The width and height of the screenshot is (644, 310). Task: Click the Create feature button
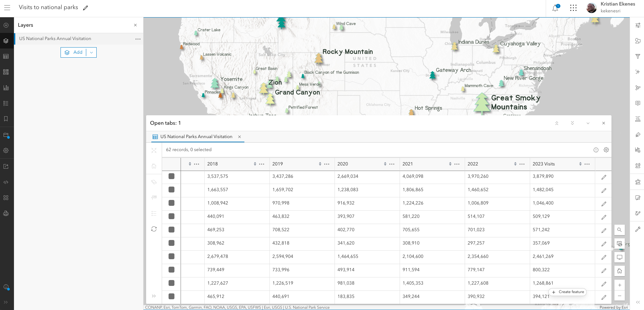(x=567, y=292)
